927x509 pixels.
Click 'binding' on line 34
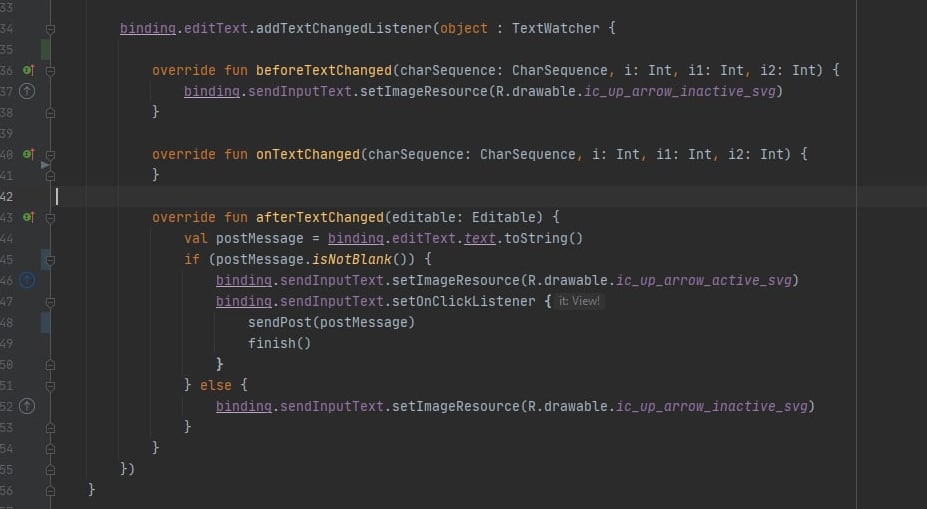[x=148, y=28]
